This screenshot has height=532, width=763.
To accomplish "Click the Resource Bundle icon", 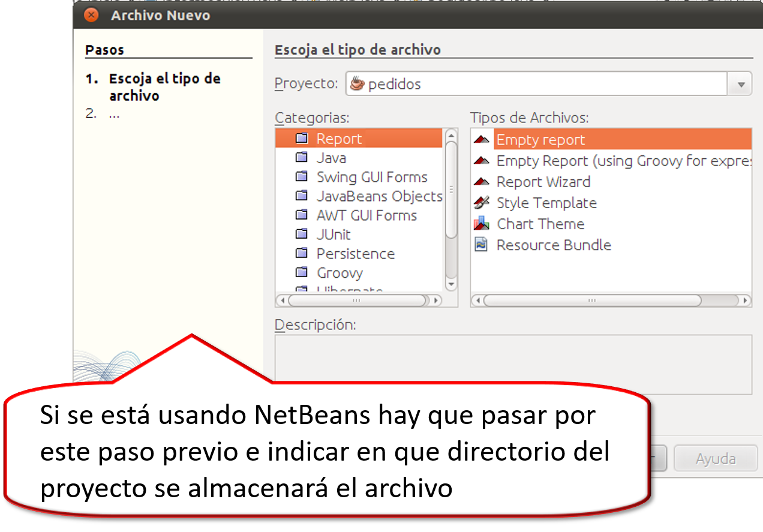I will (481, 245).
